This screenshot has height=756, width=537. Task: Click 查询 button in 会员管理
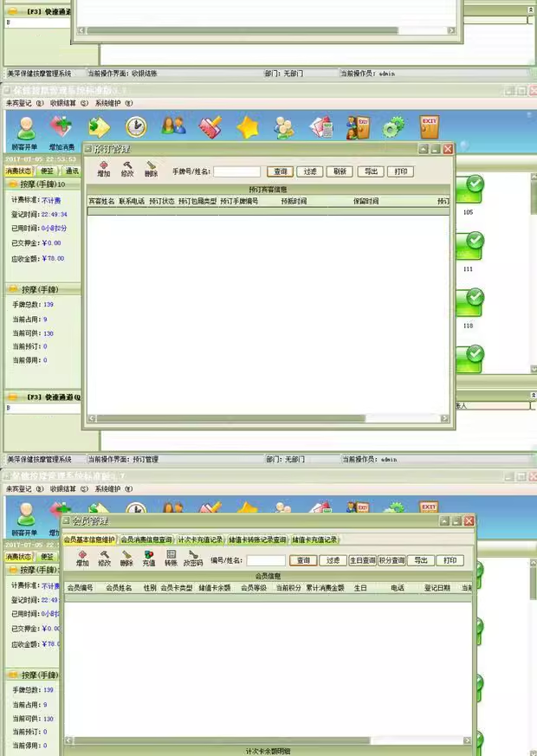pos(304,560)
